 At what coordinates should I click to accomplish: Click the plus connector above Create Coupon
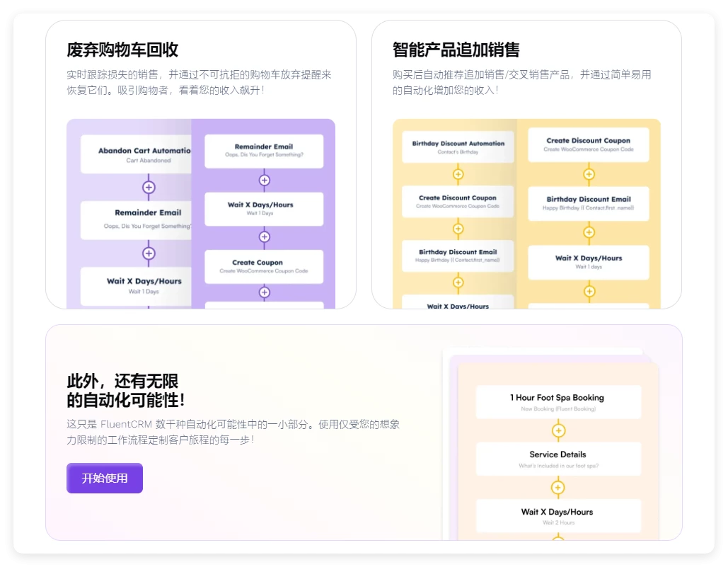pyautogui.click(x=264, y=237)
